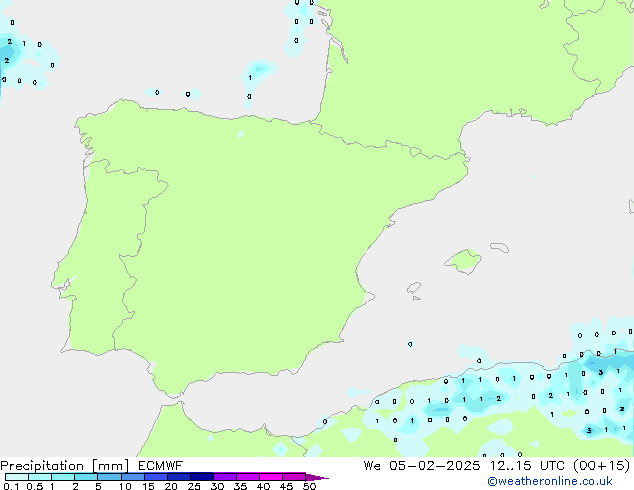Image resolution: width=634 pixels, height=490 pixels.
Task: Click the 1–2 mm legend swatch
Action: (63, 477)
